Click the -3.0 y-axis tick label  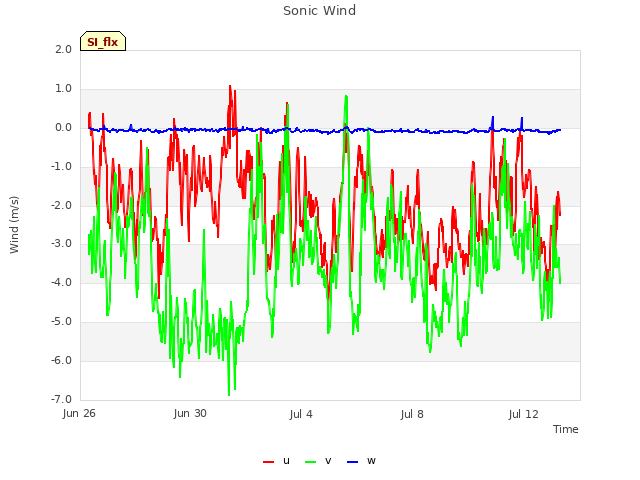(x=61, y=244)
